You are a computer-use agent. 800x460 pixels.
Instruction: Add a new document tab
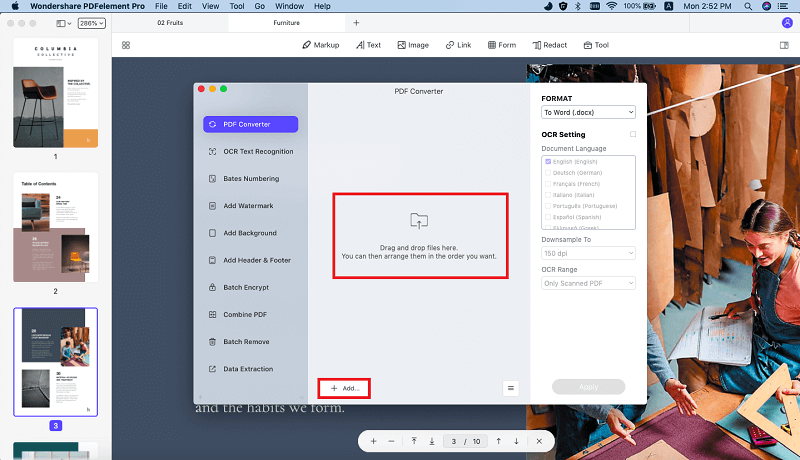(x=356, y=22)
